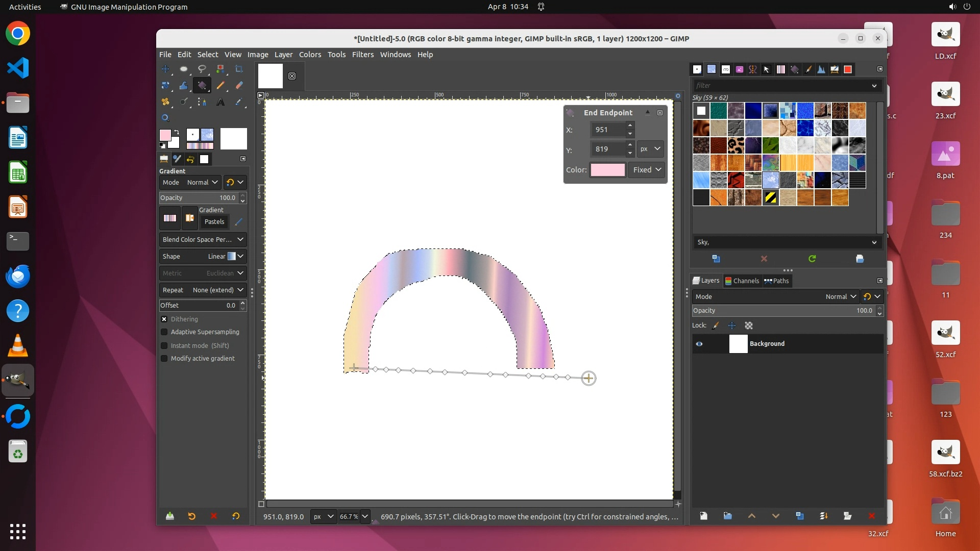Enable Adaptive Supersampling
Screen dimensions: 980x551
tap(164, 332)
